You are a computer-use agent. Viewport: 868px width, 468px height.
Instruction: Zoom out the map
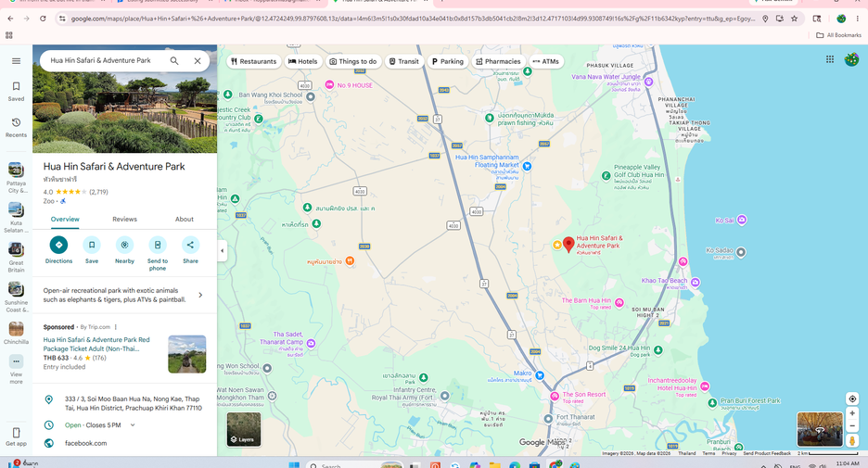[852, 426]
